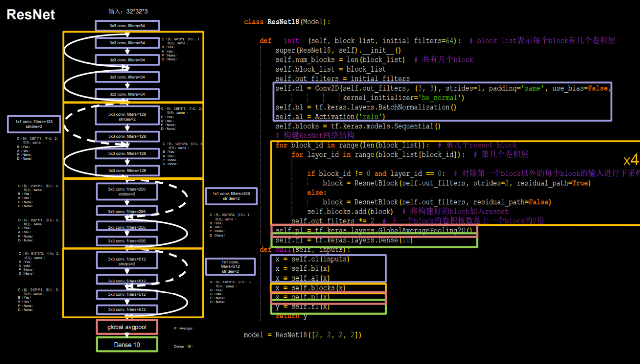Click the "else:" keyword line
Screen dimensions: 640x364
pos(317,193)
